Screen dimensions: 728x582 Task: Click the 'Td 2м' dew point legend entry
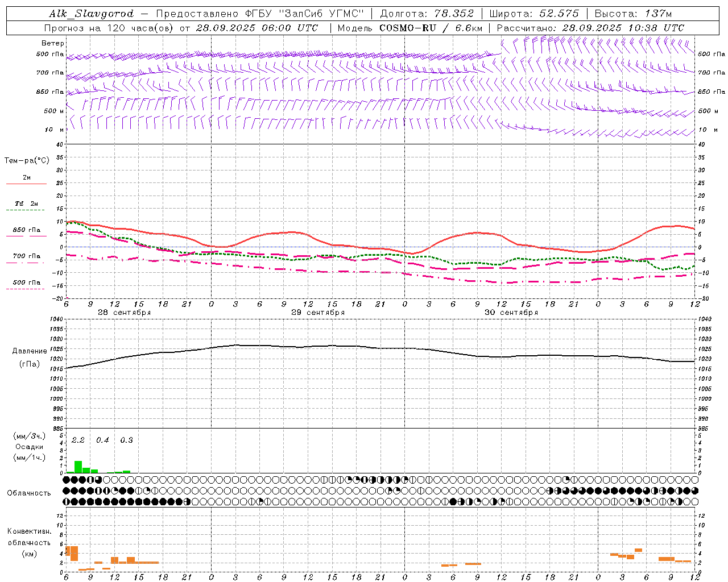coord(27,203)
